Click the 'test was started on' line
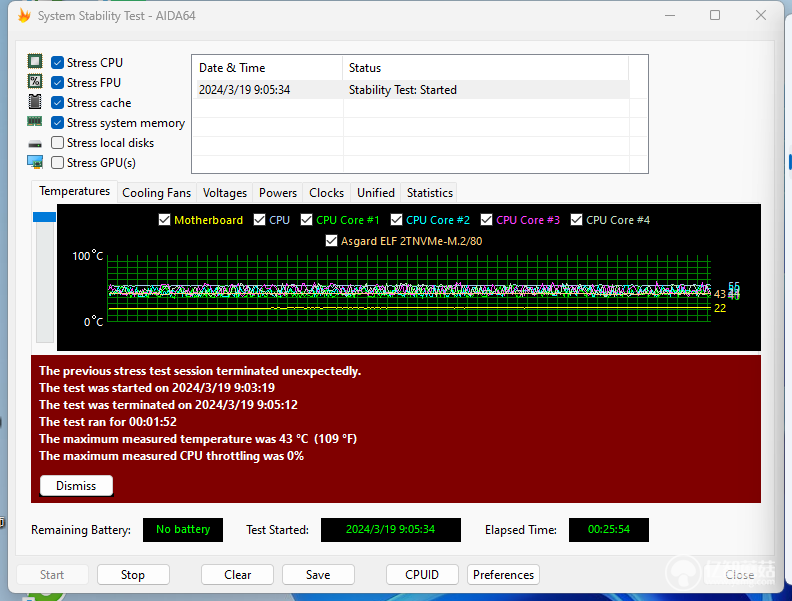The height and width of the screenshot is (601, 792). pyautogui.click(x=157, y=388)
